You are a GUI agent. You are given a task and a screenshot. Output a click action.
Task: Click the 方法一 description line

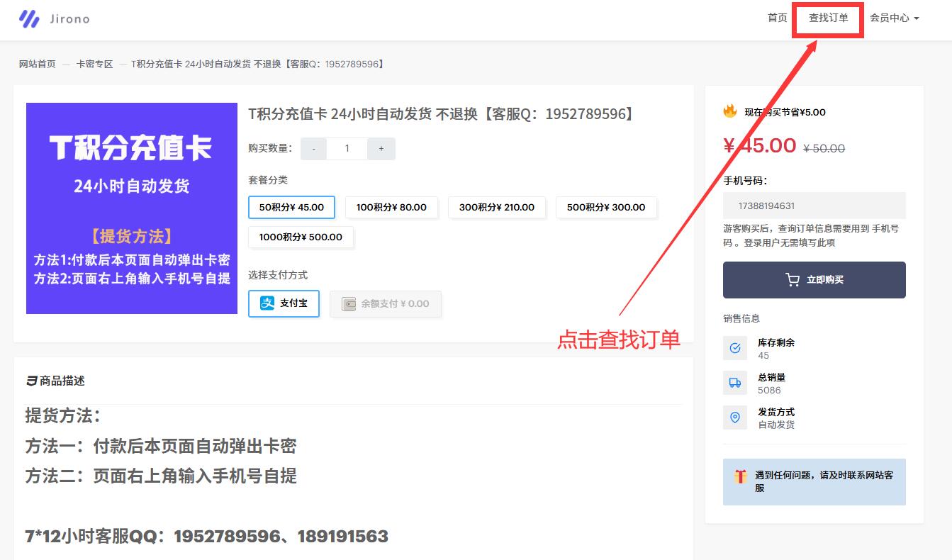coord(161,446)
